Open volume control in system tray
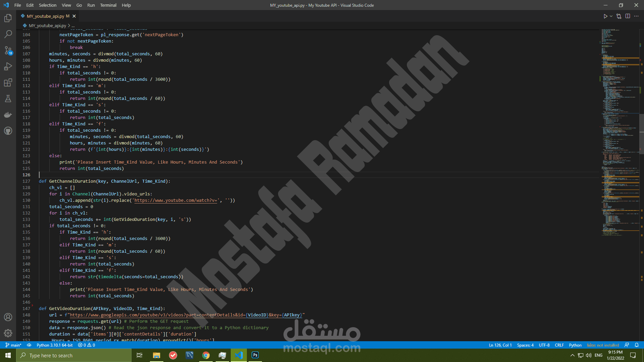 pos(589,355)
